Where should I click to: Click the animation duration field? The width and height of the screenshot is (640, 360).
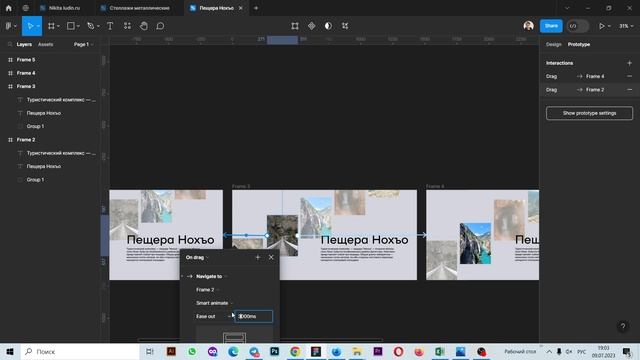(254, 316)
